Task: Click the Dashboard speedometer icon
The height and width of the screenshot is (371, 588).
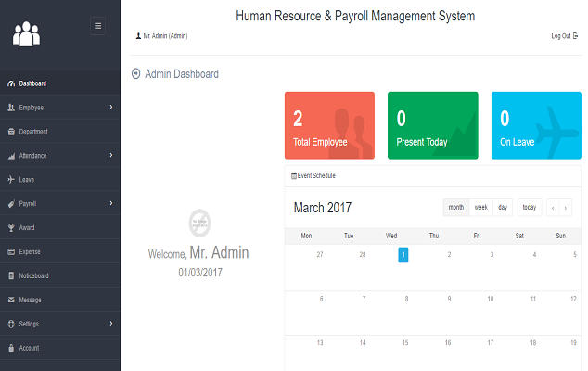Action: [11, 83]
